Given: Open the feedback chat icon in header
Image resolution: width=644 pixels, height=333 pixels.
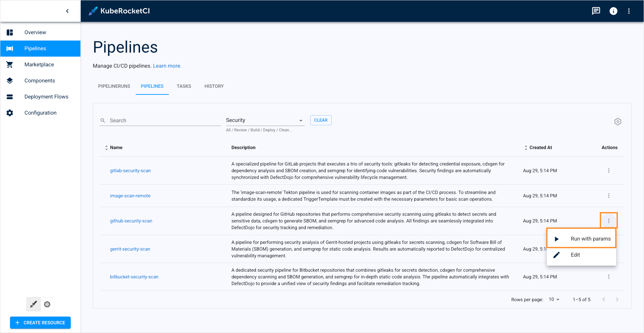Looking at the screenshot, I should 596,11.
